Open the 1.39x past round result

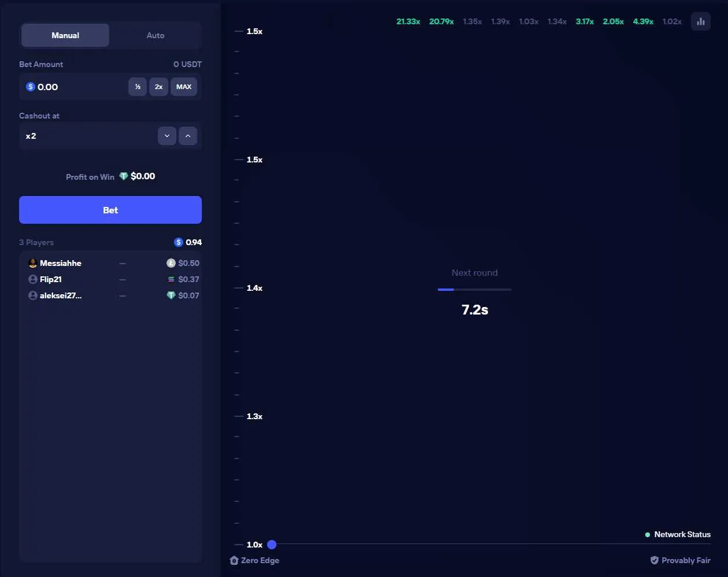(501, 21)
